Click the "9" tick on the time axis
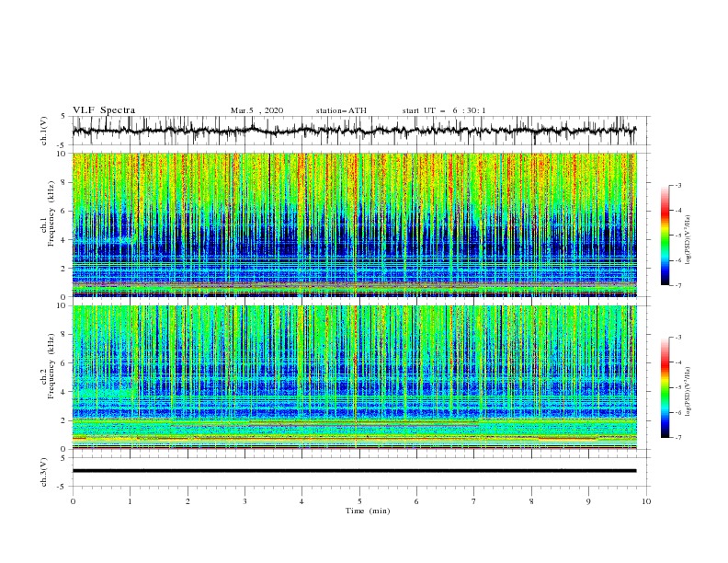This screenshot has height=563, width=728. (588, 501)
